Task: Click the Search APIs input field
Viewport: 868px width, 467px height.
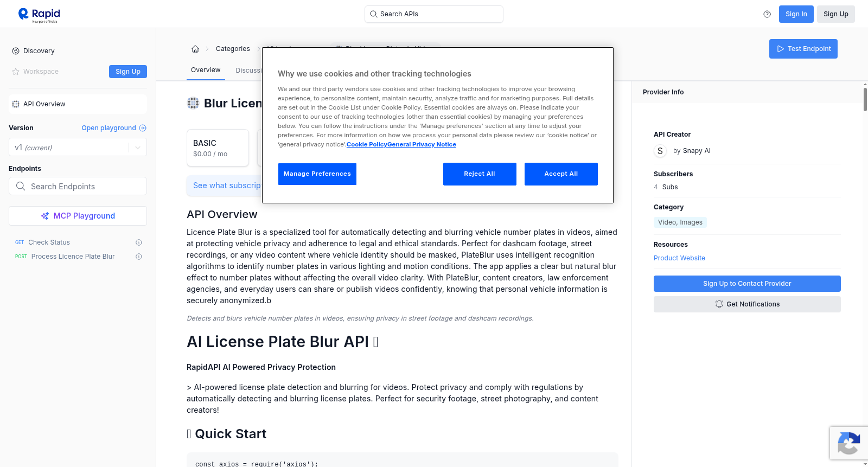Action: click(x=434, y=14)
